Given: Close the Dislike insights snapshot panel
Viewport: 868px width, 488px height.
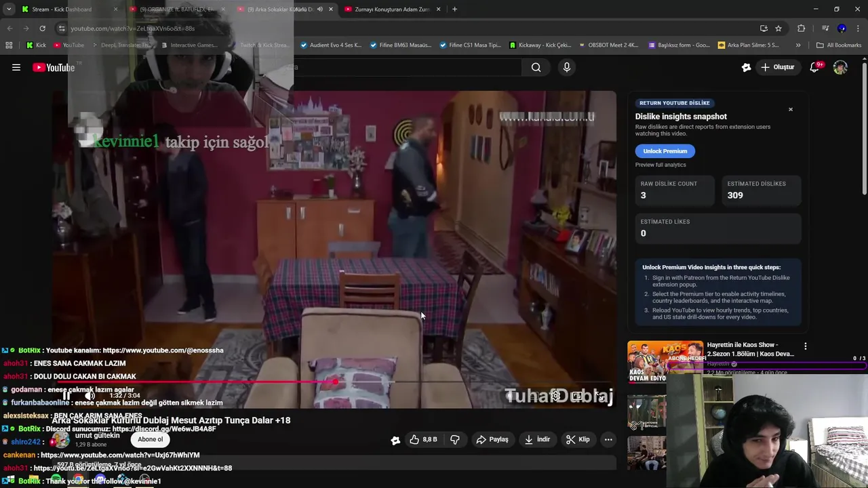Looking at the screenshot, I should point(790,109).
